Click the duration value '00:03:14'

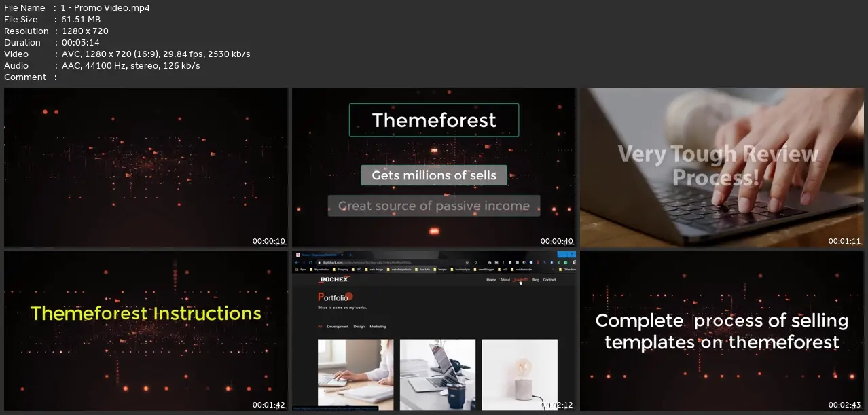[x=80, y=42]
